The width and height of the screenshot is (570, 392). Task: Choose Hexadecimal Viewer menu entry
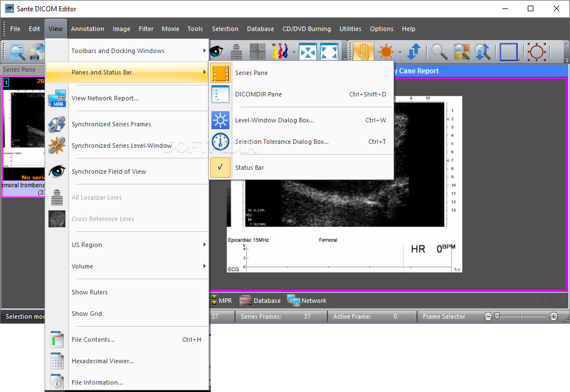tap(127, 361)
